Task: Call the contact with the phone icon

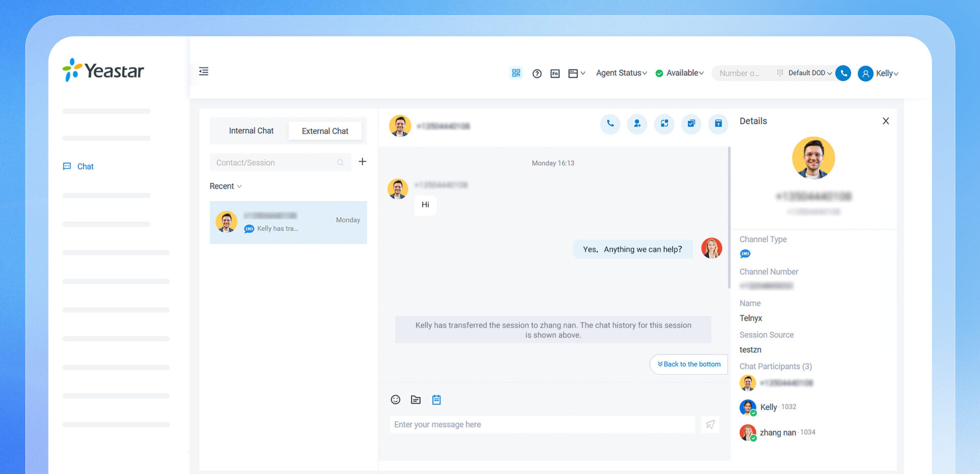Action: pos(610,124)
